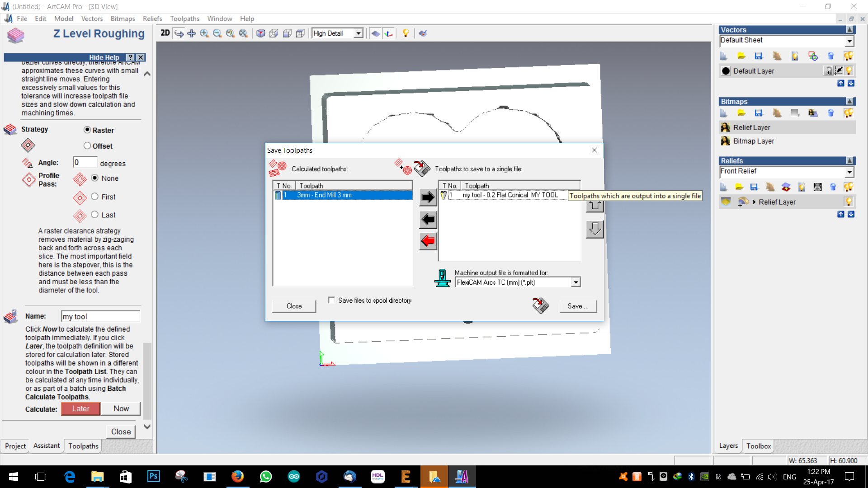The height and width of the screenshot is (488, 868).
Task: Open machine output format dropdown
Action: [x=576, y=282]
